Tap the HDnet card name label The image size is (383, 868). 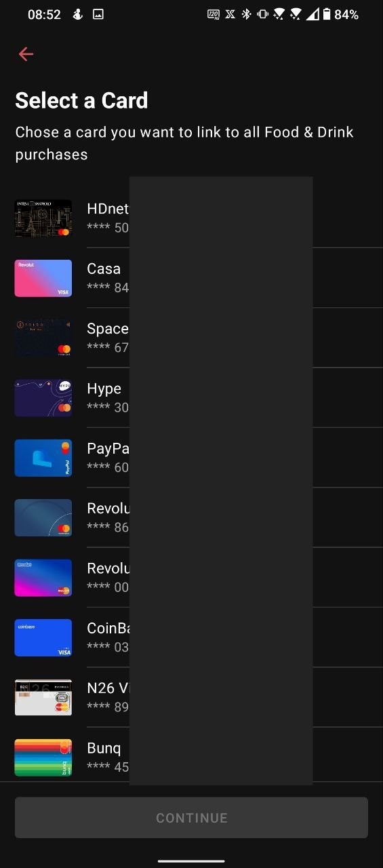point(108,209)
